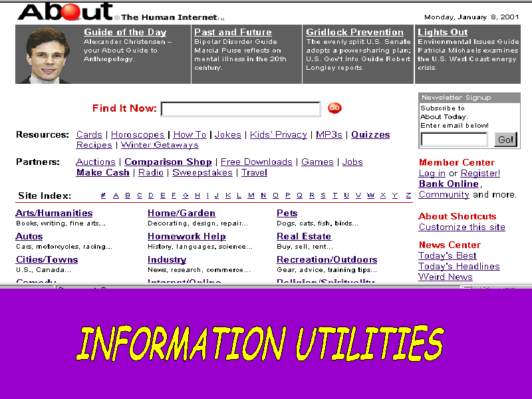Open Free Downloads partner link
Image resolution: width=532 pixels, height=399 pixels.
tap(256, 162)
